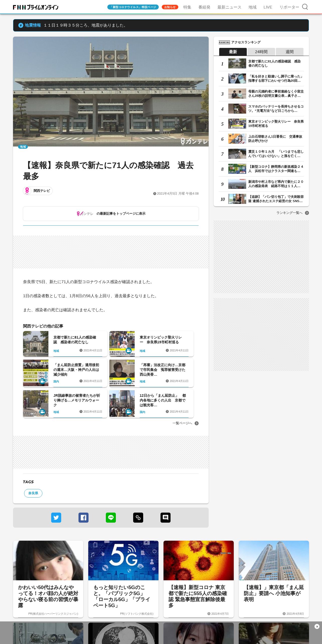322x644 pixels.
Task: Click video icon on まん延防止措置 週末 thumbnail
Action: 42,381
